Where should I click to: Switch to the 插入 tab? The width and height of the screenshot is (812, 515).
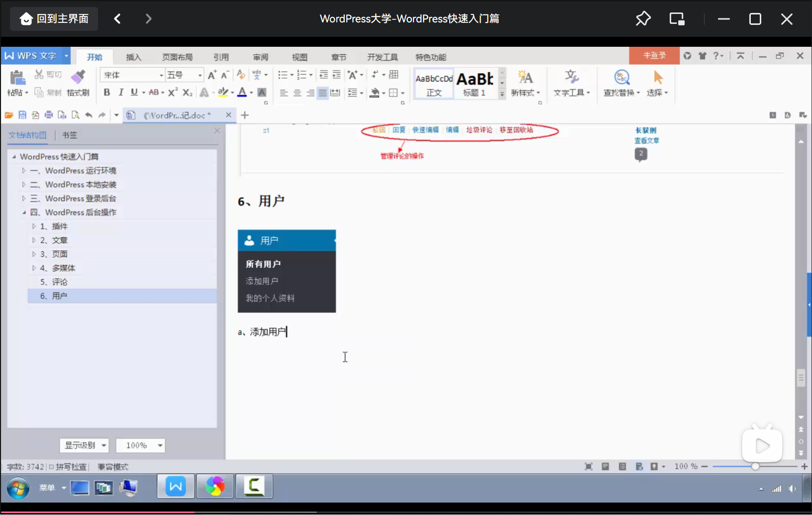[134, 57]
